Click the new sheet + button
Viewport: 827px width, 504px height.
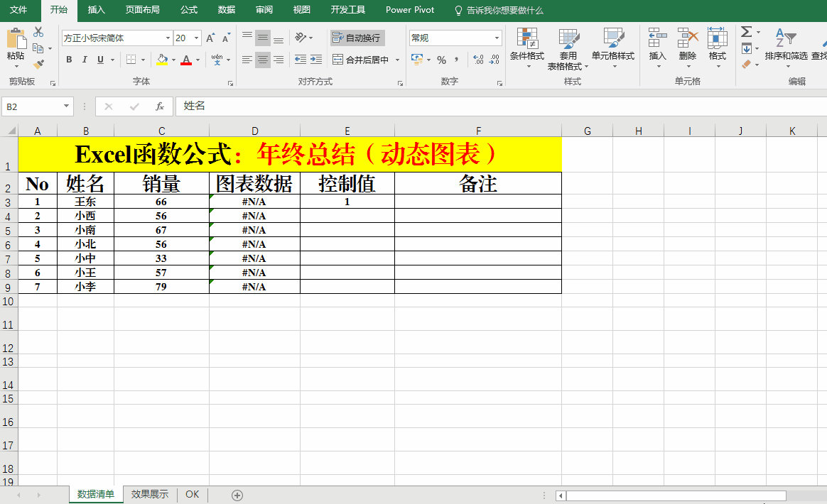tap(237, 493)
